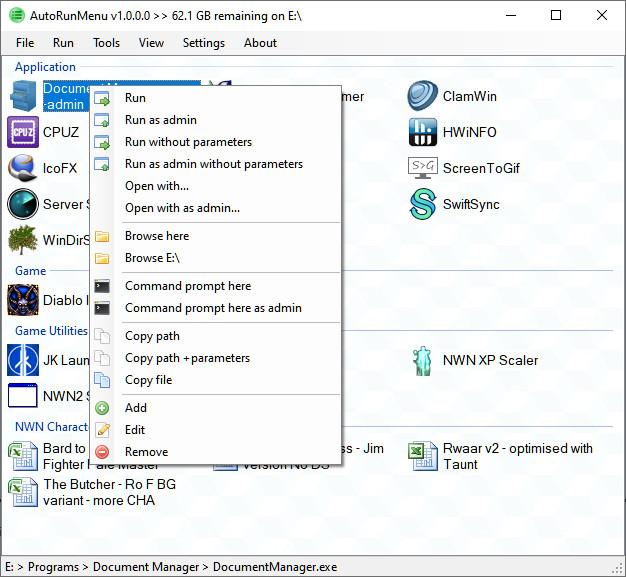
Task: Click the NWN XP Scaler label
Action: (x=490, y=360)
